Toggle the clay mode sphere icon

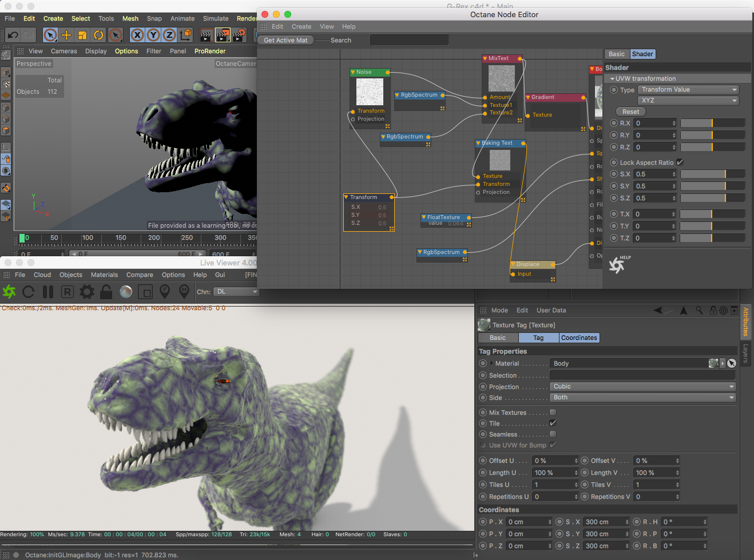point(126,292)
